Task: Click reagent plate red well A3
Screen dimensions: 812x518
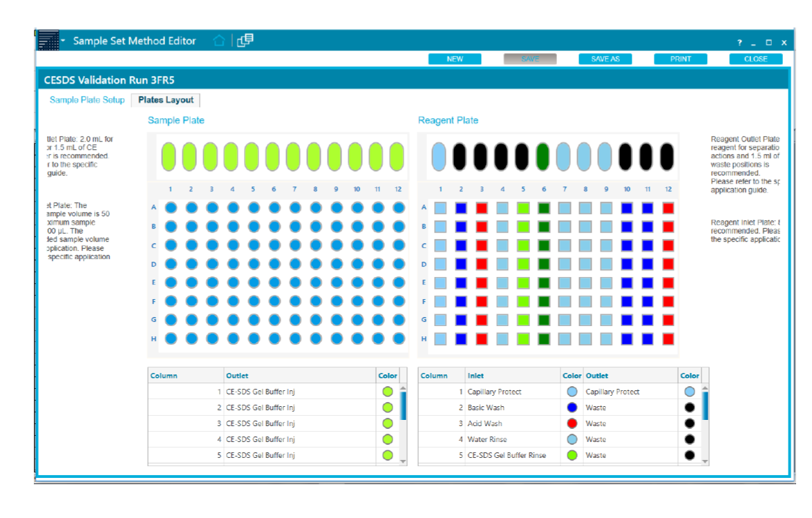Action: click(482, 207)
